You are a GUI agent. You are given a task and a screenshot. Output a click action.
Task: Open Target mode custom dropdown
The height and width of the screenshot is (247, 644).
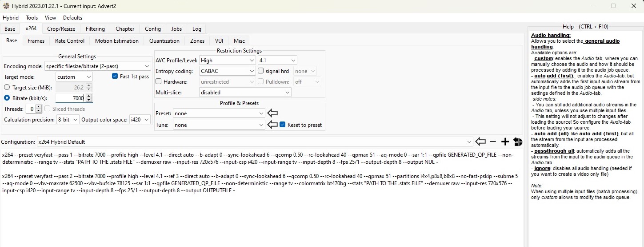pyautogui.click(x=74, y=77)
